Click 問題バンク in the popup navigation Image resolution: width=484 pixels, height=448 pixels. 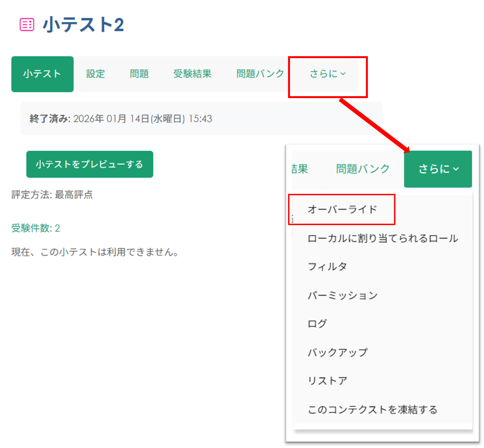click(362, 169)
